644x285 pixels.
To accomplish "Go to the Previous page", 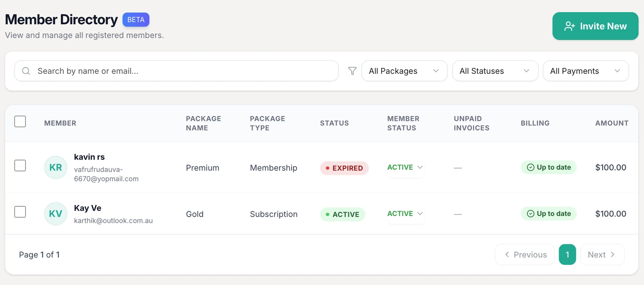I will 525,255.
